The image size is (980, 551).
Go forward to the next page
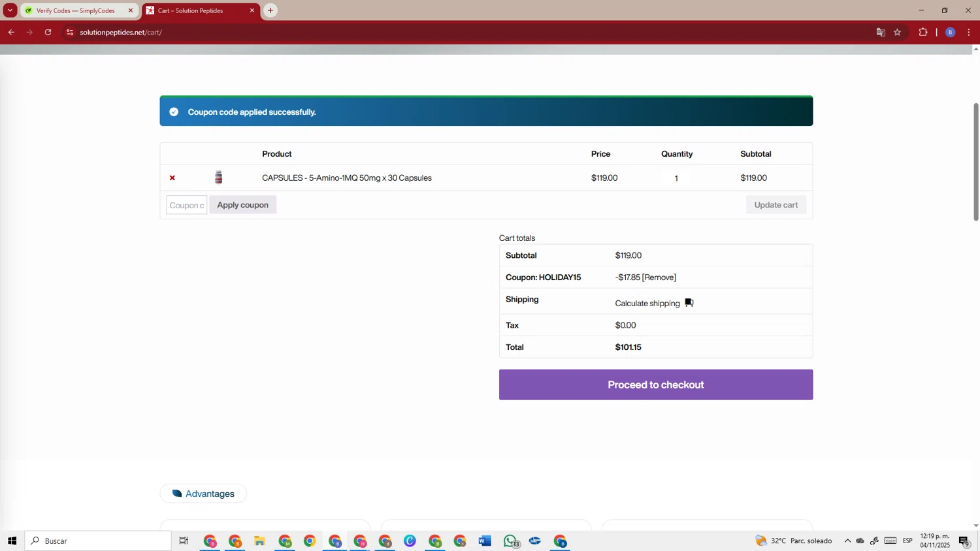pos(29,32)
